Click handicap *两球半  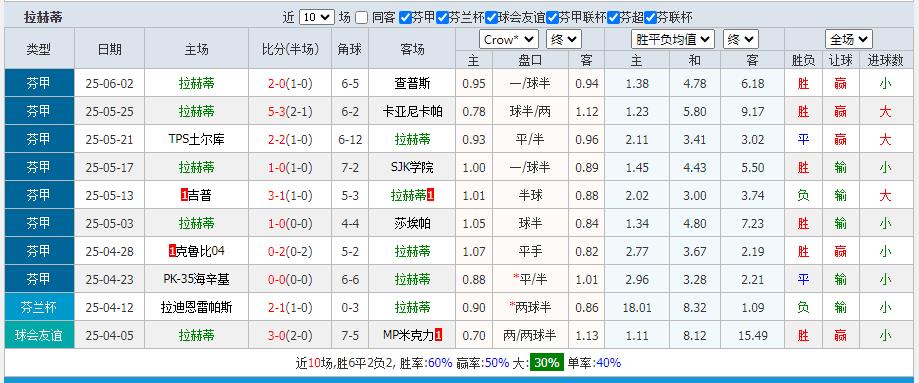click(x=530, y=307)
